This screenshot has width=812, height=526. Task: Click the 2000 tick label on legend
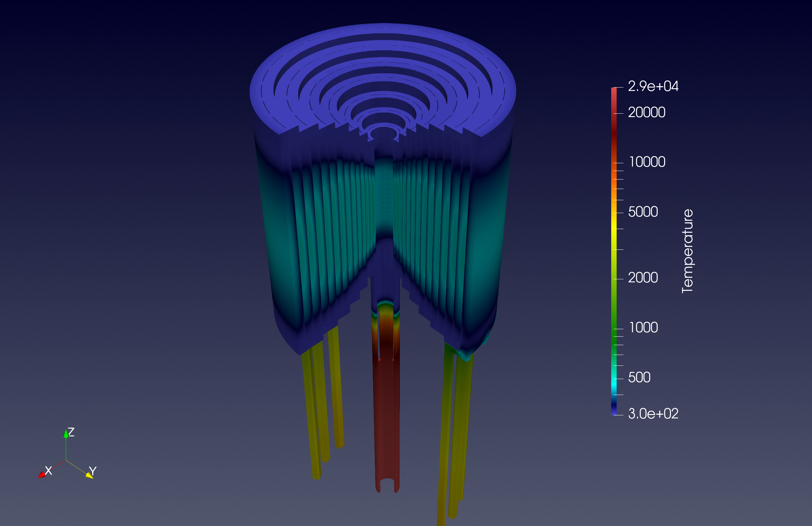(643, 278)
